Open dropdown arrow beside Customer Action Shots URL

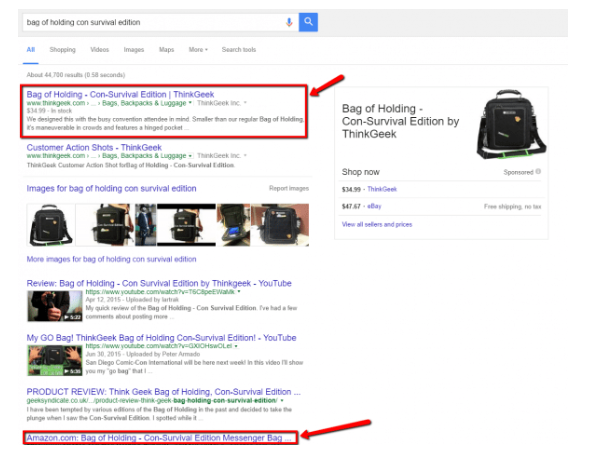[190, 156]
